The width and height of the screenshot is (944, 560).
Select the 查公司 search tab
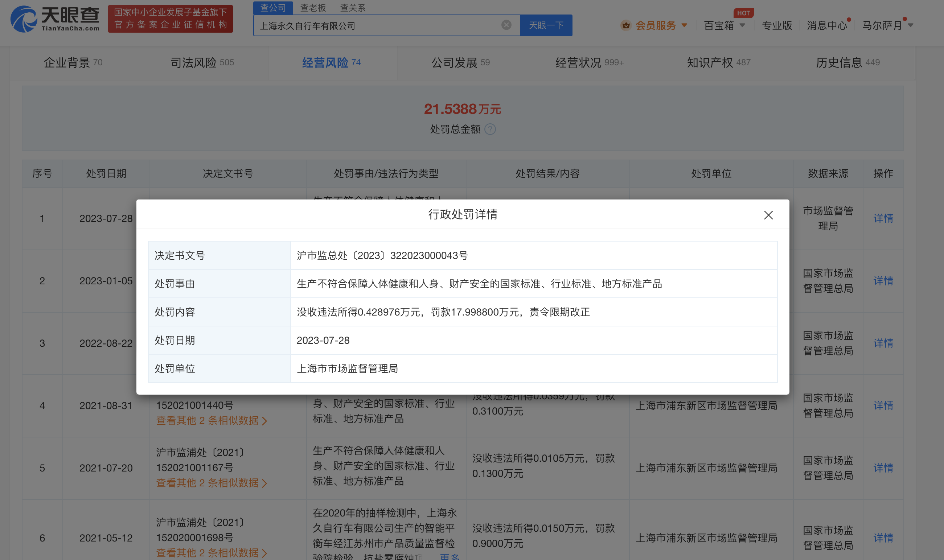point(273,8)
